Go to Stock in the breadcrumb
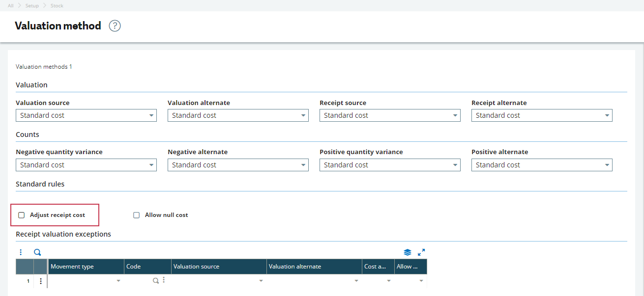The image size is (644, 296). (x=57, y=6)
